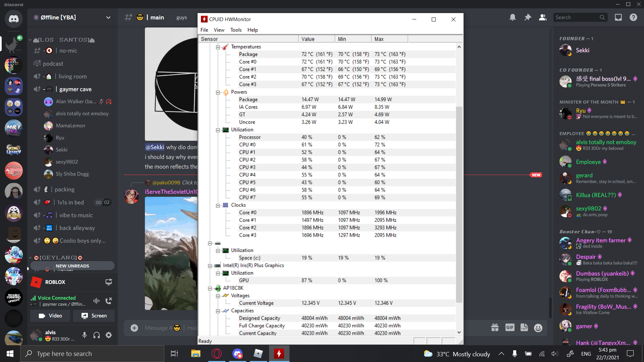Open notification settings bell in Discord
Image resolution: width=644 pixels, height=362 pixels.
(x=513, y=17)
